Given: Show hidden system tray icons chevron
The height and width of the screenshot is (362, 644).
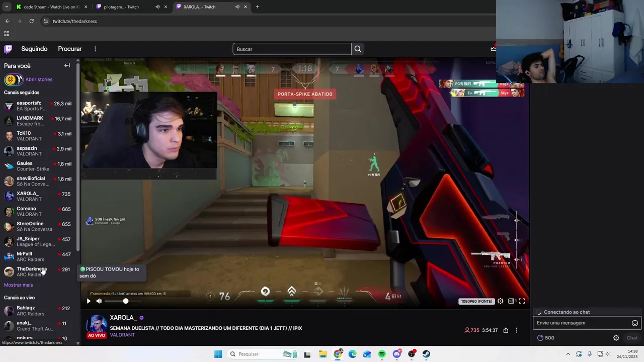Looking at the screenshot, I should [568, 354].
